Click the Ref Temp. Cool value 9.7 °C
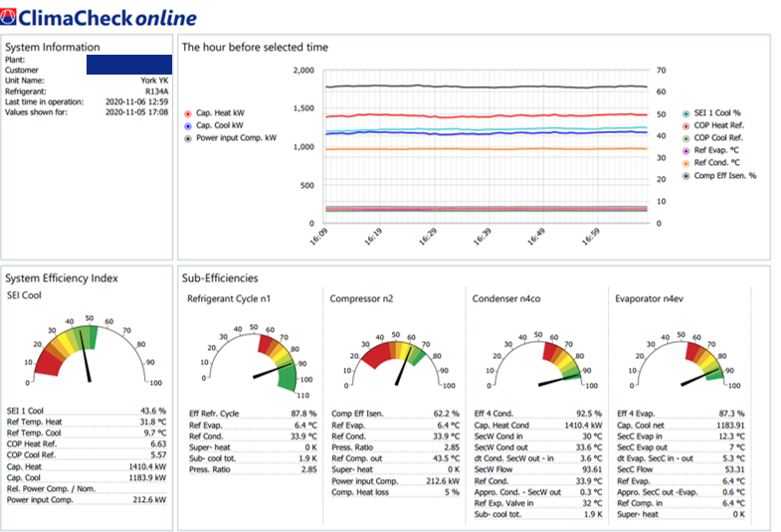 [x=155, y=433]
